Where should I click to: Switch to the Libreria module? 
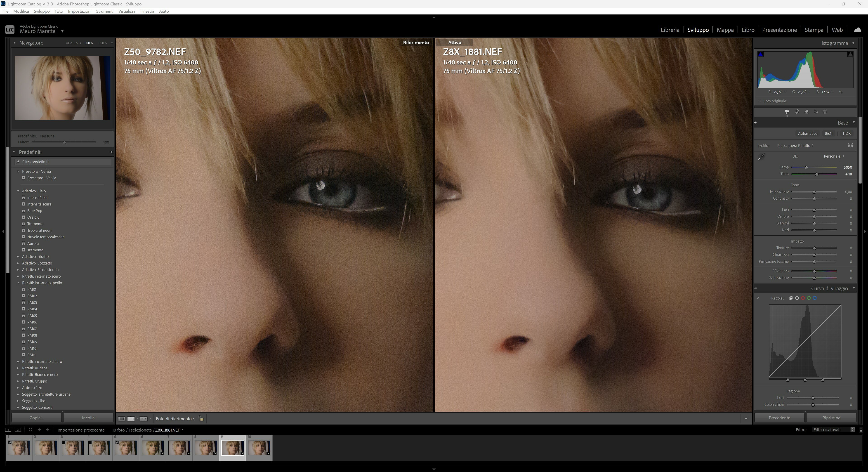pyautogui.click(x=670, y=30)
